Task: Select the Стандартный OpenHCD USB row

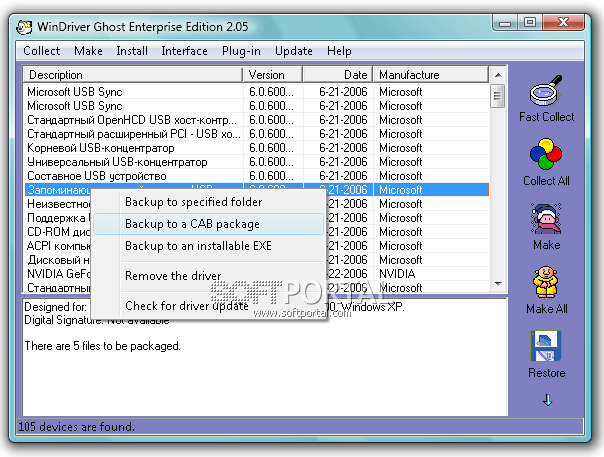Action: tap(256, 120)
